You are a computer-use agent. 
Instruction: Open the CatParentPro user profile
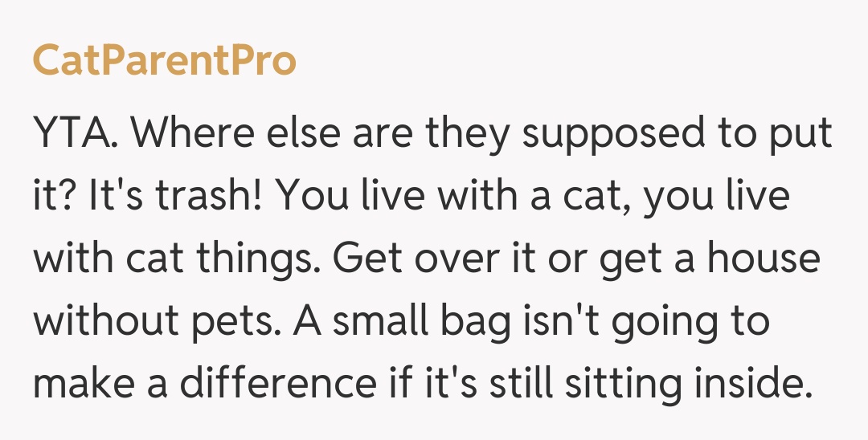[x=164, y=61]
